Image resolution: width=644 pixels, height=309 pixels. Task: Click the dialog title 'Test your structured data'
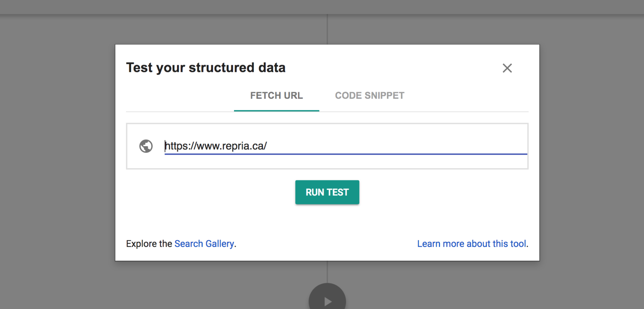(206, 68)
